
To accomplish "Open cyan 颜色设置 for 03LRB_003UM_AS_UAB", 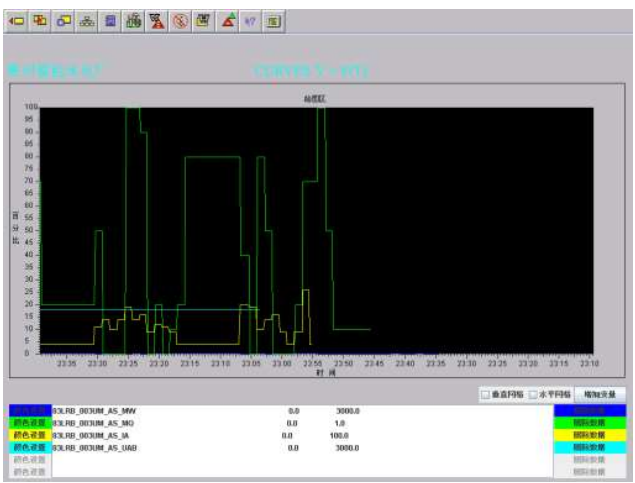I will (x=30, y=447).
